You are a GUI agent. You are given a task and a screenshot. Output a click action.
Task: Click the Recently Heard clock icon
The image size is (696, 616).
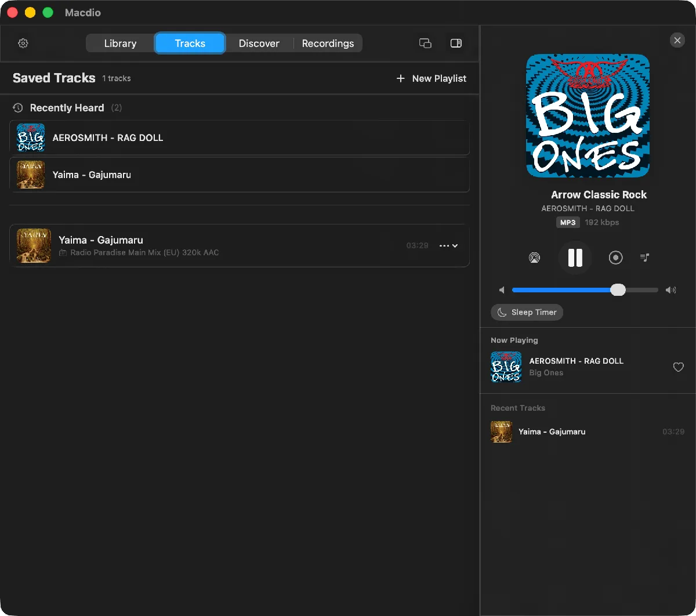[x=18, y=108]
